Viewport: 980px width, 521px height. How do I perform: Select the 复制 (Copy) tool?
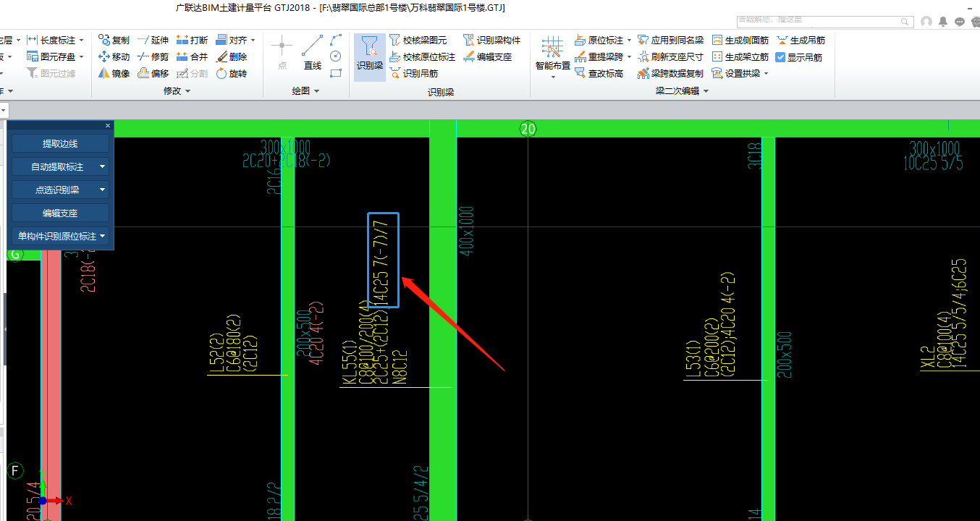(x=114, y=40)
